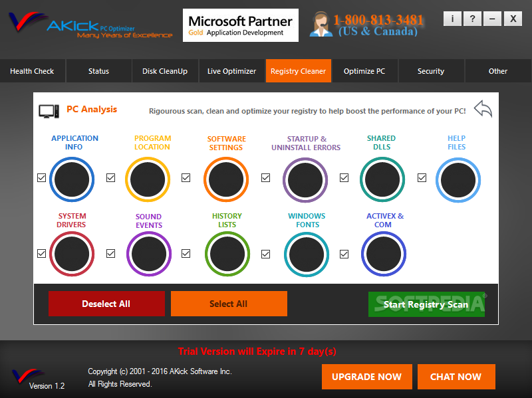Uncheck the Application Info checkbox
Image resolution: width=532 pixels, height=398 pixels.
(x=41, y=177)
